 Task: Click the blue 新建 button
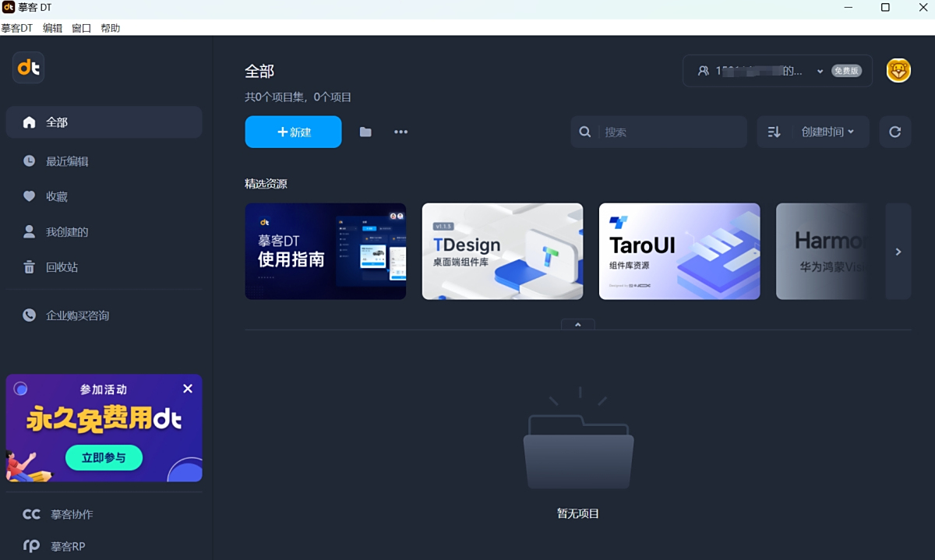pos(293,132)
